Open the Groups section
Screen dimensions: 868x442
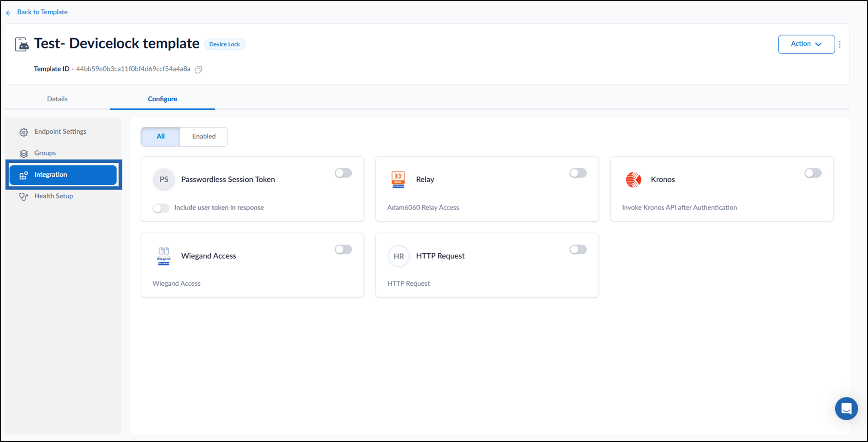(x=63, y=153)
